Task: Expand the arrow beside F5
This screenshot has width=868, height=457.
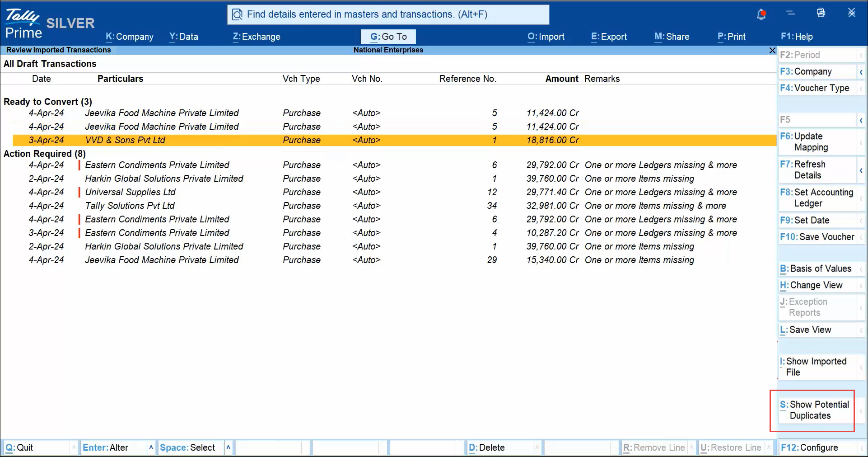Action: [861, 120]
